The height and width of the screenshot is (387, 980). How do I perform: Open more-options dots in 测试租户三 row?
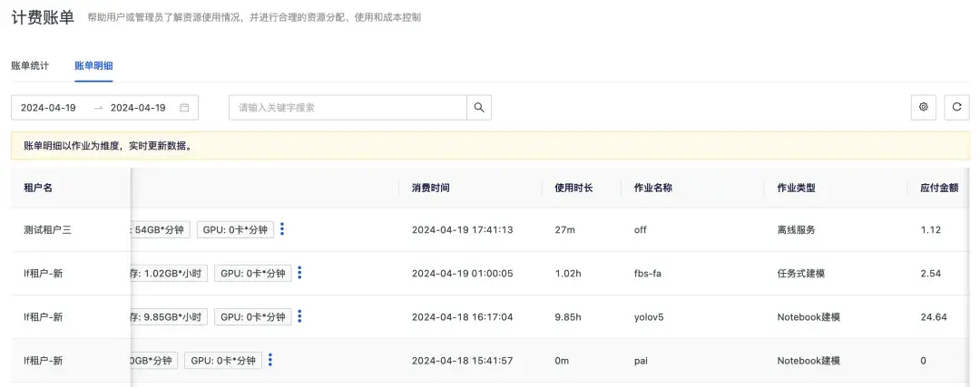[x=282, y=229]
